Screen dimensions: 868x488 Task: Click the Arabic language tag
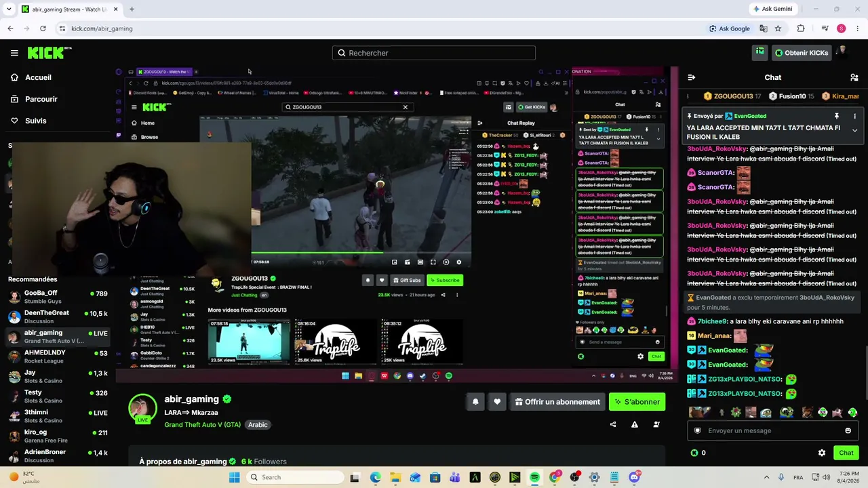click(x=258, y=425)
